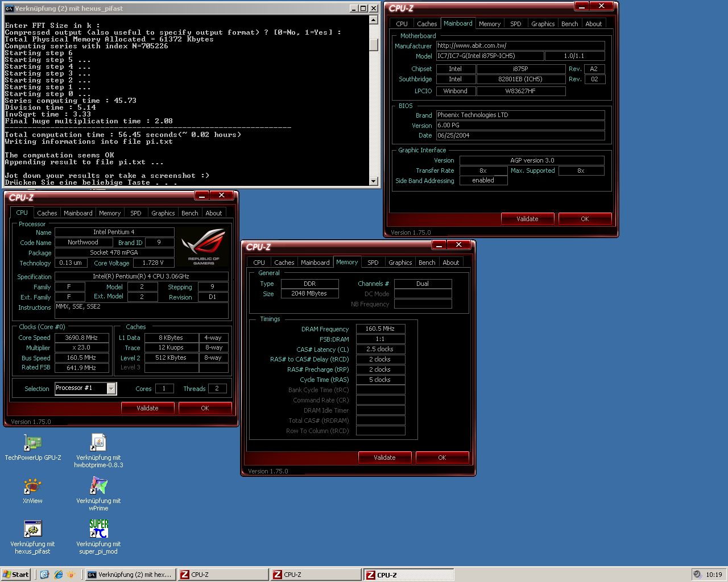Click Validate in CPU tab window

(147, 408)
